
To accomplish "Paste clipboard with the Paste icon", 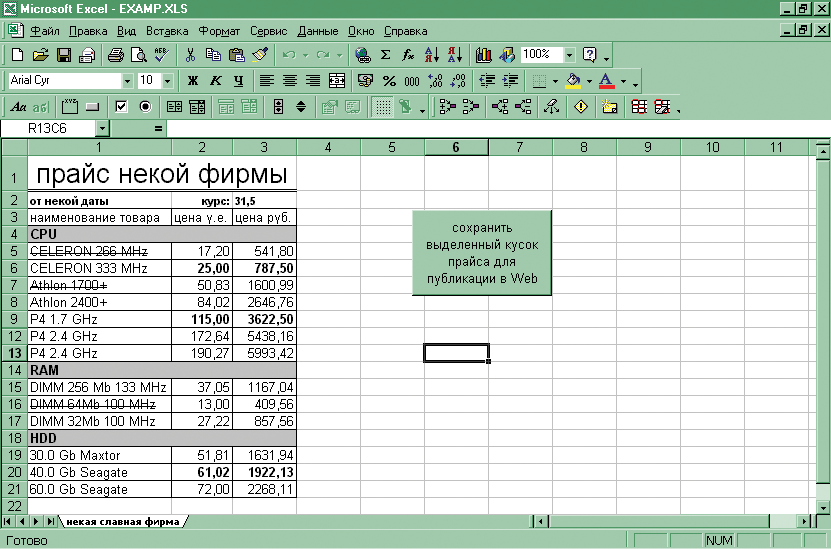I will pos(237,55).
